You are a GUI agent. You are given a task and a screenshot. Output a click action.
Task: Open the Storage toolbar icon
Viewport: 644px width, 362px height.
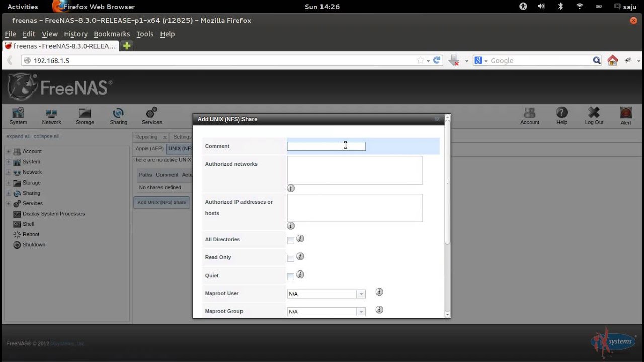point(85,116)
